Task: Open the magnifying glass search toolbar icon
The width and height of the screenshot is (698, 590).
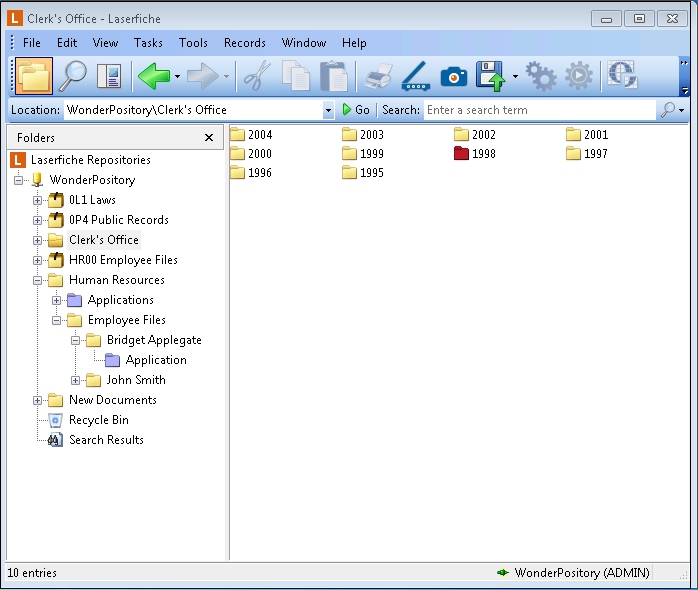Action: tap(73, 76)
